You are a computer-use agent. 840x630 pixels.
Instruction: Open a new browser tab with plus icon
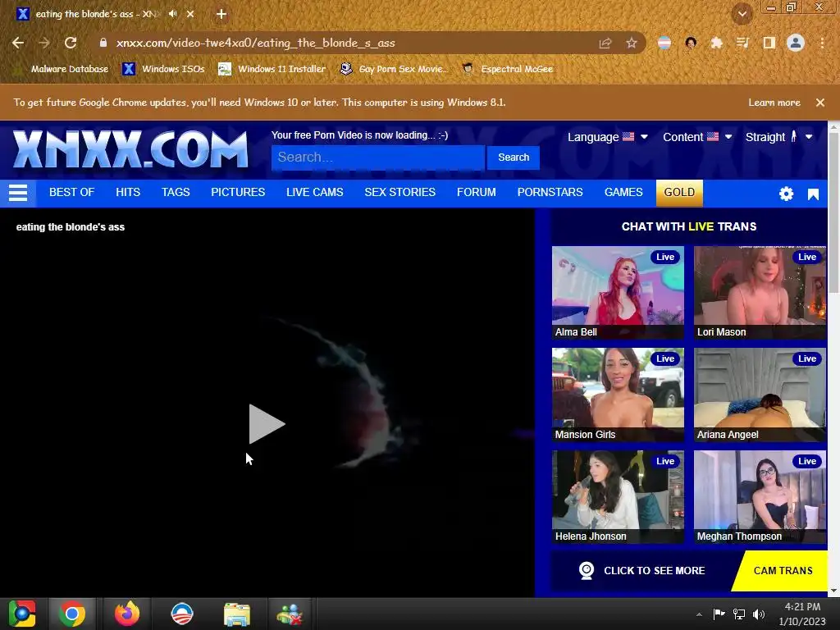tap(221, 14)
